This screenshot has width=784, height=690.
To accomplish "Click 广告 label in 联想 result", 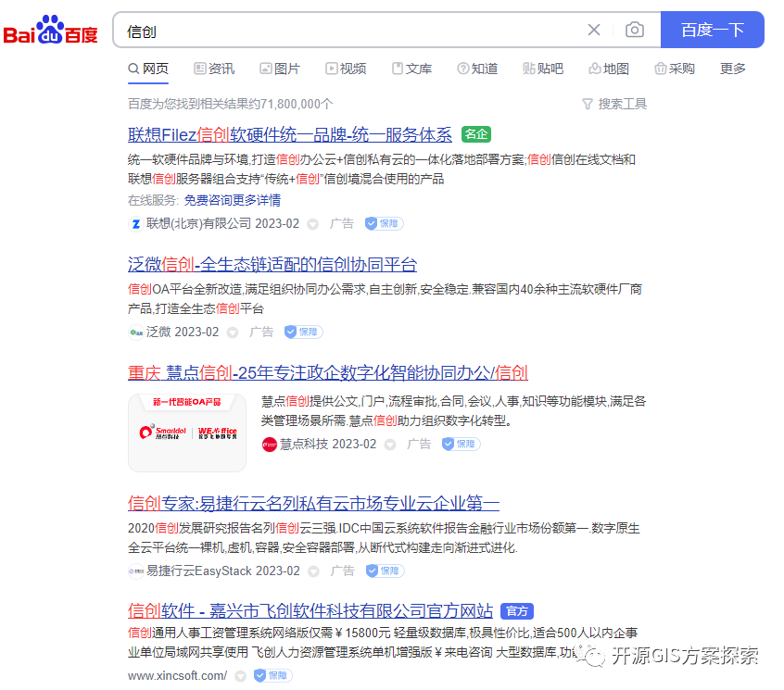I will pyautogui.click(x=342, y=223).
